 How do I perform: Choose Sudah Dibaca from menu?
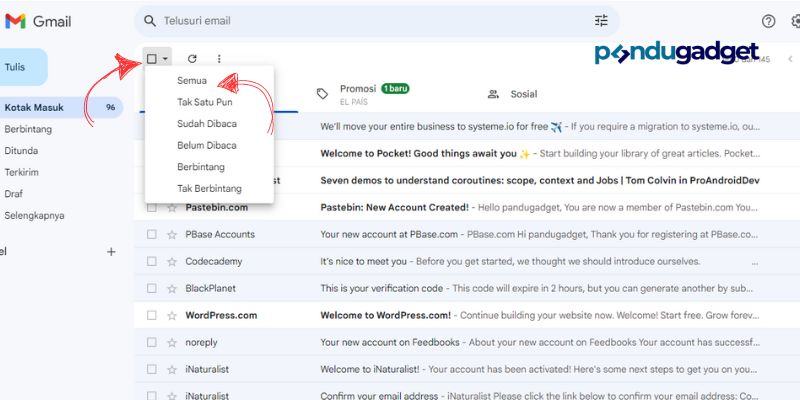209,123
